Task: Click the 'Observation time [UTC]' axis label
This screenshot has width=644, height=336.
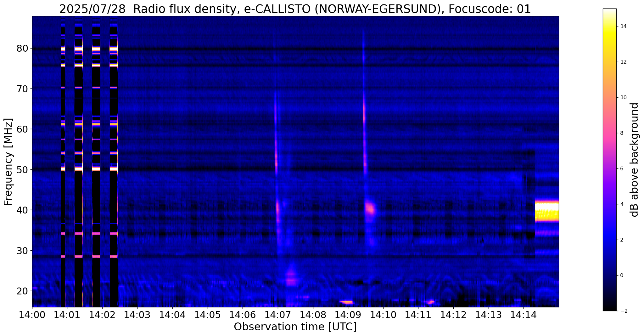Action: [295, 327]
